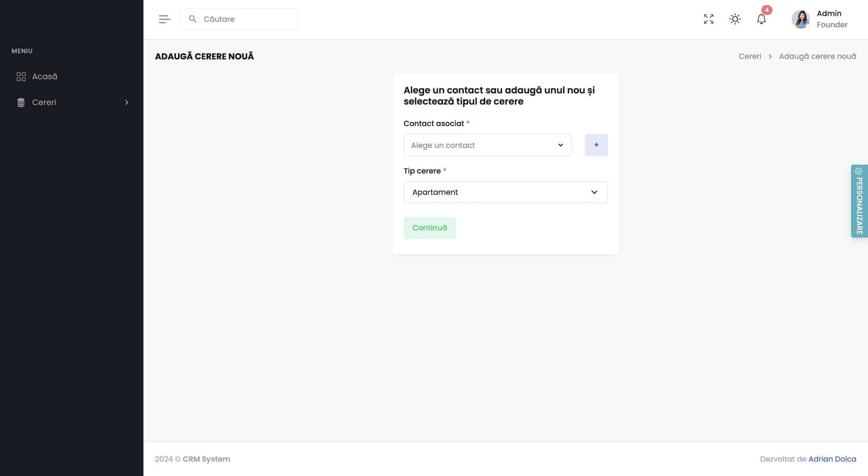Open notifications via the bell icon

761,19
